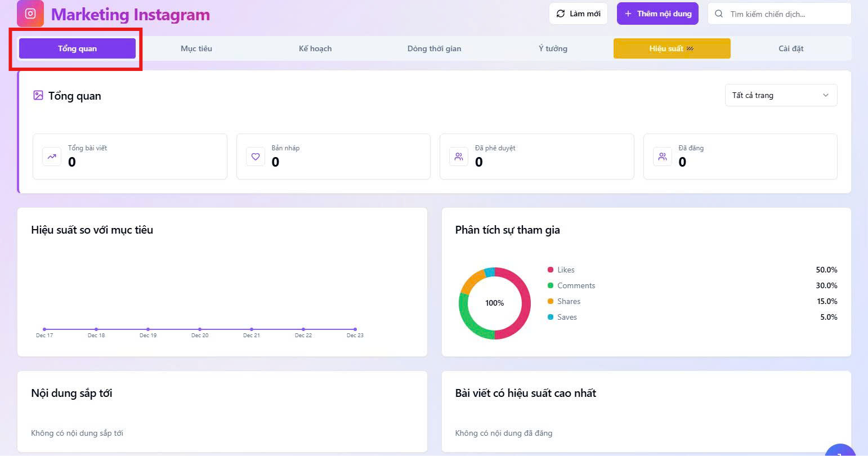
Task: Click the Instagram logo icon
Action: (30, 14)
